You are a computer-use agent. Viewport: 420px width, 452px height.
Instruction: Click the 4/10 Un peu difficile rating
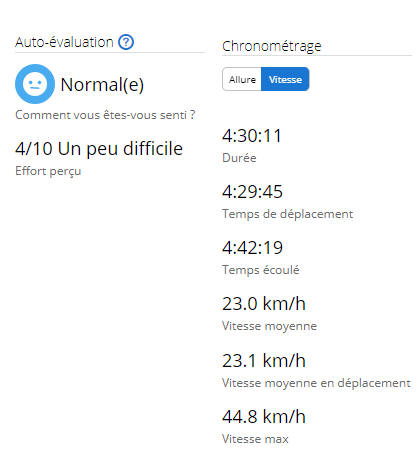[x=99, y=149]
